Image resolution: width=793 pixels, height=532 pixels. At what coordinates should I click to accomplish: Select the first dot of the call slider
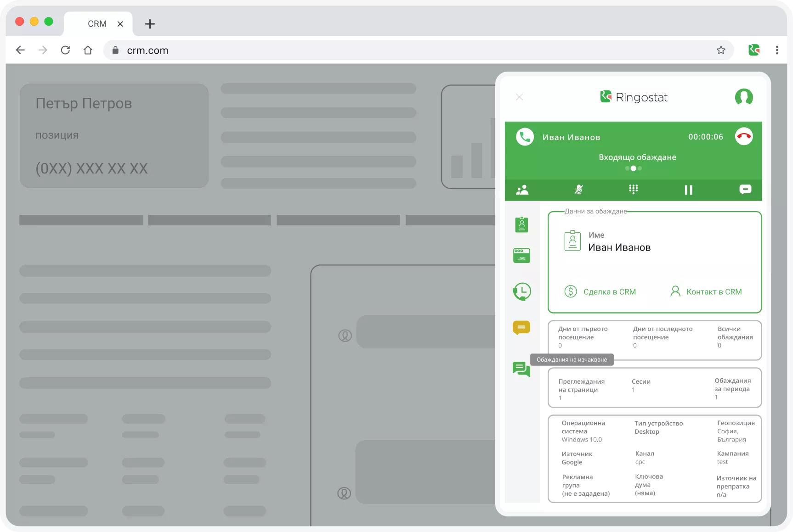tap(627, 168)
